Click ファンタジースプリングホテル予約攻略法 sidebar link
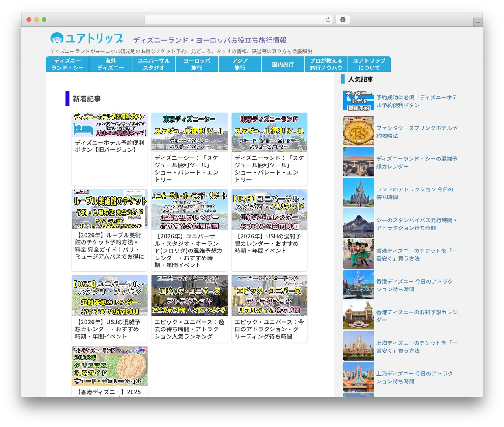This screenshot has height=427, width=504. coord(417,132)
